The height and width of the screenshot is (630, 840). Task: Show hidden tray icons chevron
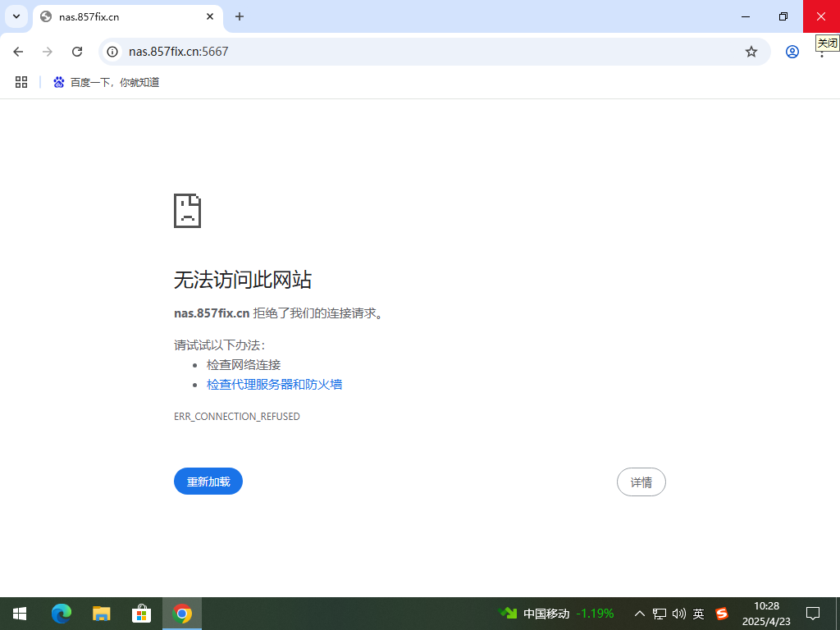640,614
